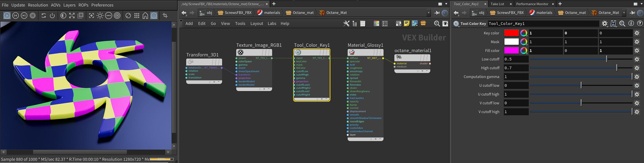Toggle the eye display icon in network toolbar
This screenshot has height=163, width=644.
[x=445, y=24]
